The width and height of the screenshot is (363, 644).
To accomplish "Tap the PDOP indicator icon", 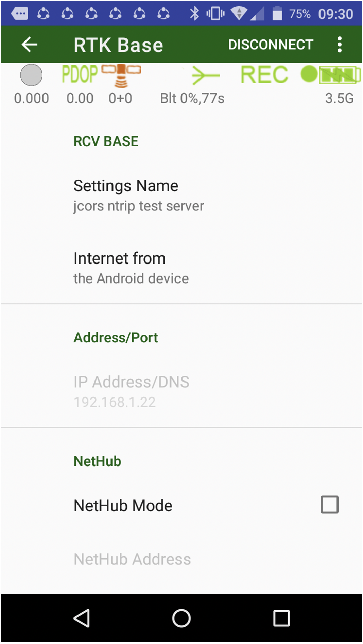I will pyautogui.click(x=80, y=74).
